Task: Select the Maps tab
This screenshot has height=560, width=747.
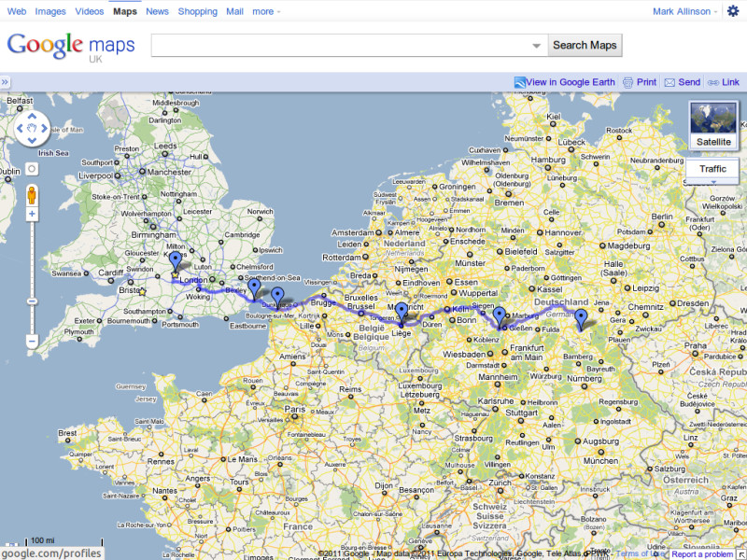Action: 125,11
